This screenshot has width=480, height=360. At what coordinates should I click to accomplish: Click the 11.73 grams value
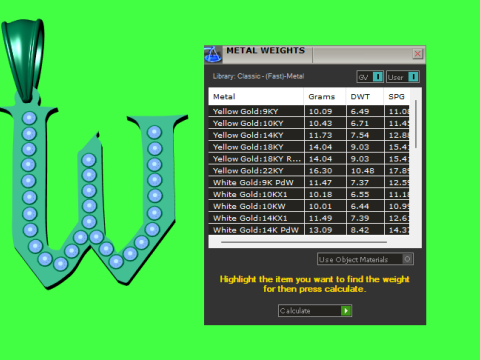point(320,135)
